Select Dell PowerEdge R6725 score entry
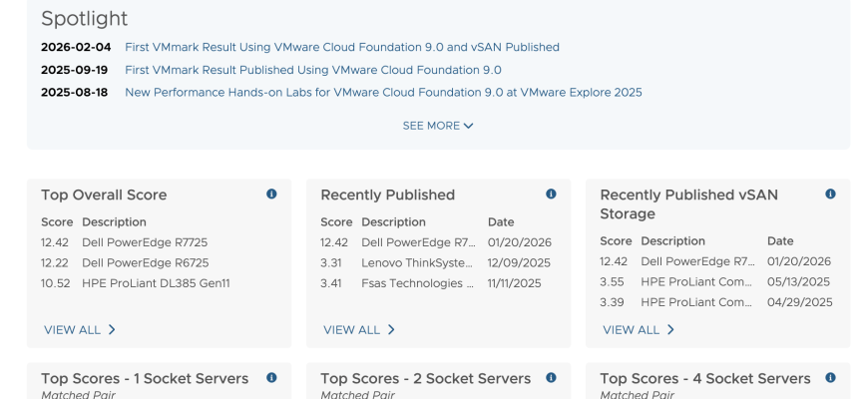The width and height of the screenshot is (868, 399). (145, 262)
